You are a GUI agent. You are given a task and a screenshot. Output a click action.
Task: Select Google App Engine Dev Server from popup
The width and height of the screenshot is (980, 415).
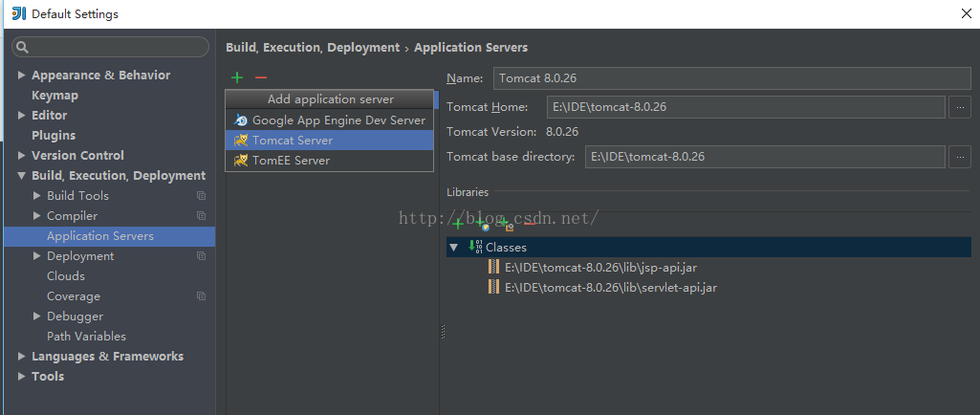329,120
